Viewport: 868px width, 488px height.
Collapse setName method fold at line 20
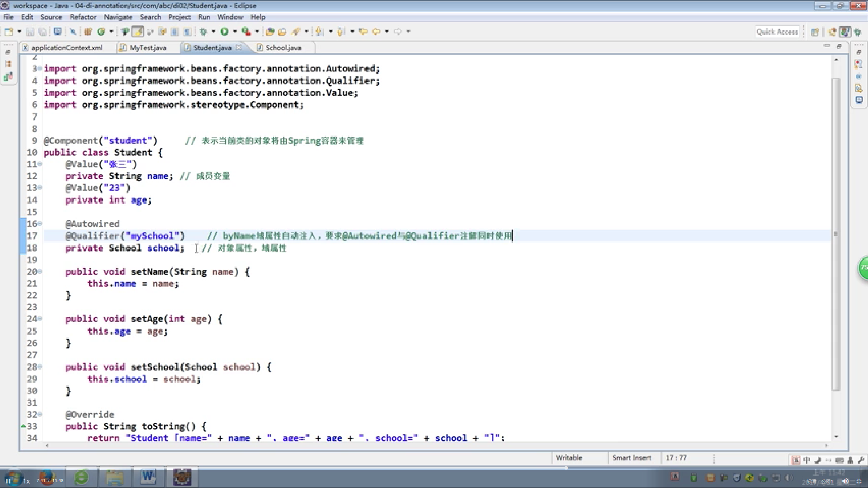(40, 272)
